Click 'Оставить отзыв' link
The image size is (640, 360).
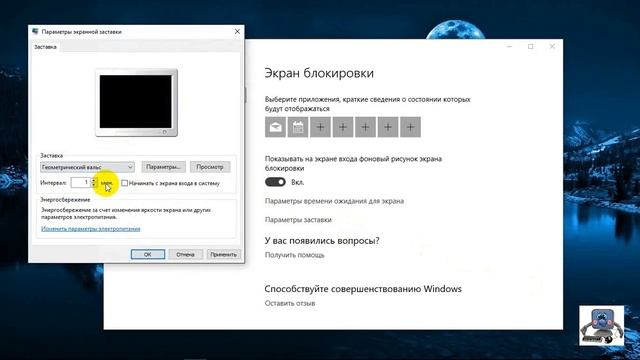[290, 303]
